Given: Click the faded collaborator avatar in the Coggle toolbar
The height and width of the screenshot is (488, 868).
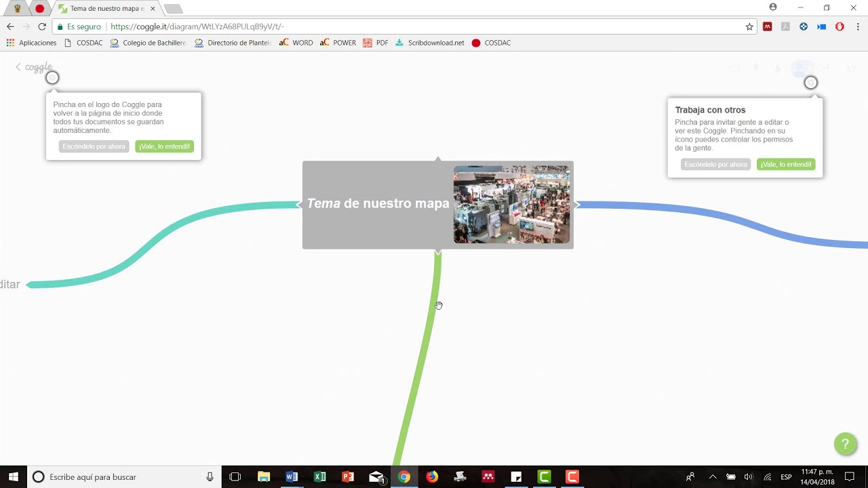Looking at the screenshot, I should (804, 68).
